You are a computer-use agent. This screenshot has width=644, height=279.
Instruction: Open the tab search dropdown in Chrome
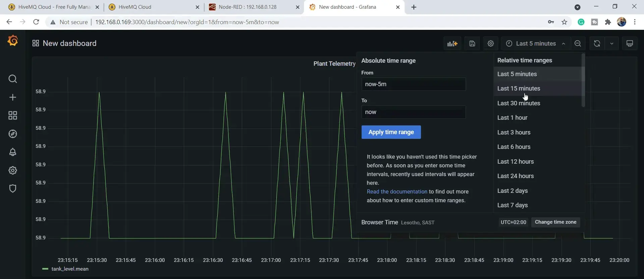point(577,7)
